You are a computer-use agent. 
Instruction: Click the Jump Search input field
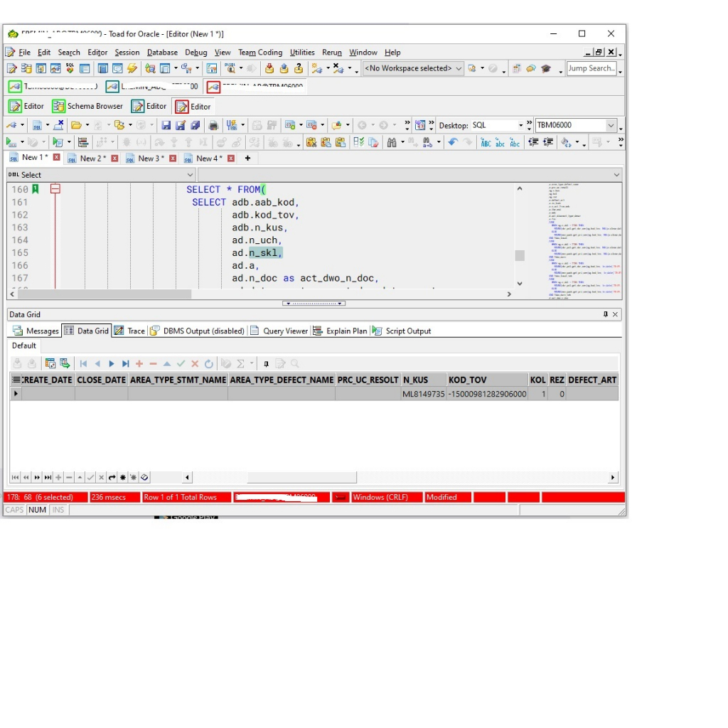pos(591,69)
